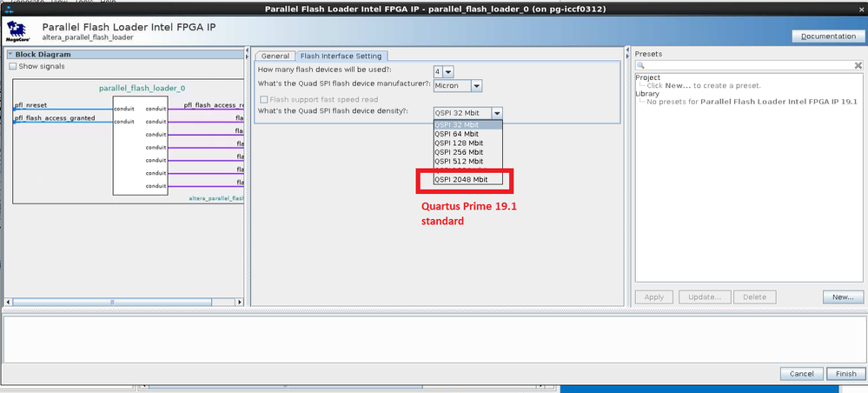Select the Flash Interface Setting tab

(x=341, y=56)
